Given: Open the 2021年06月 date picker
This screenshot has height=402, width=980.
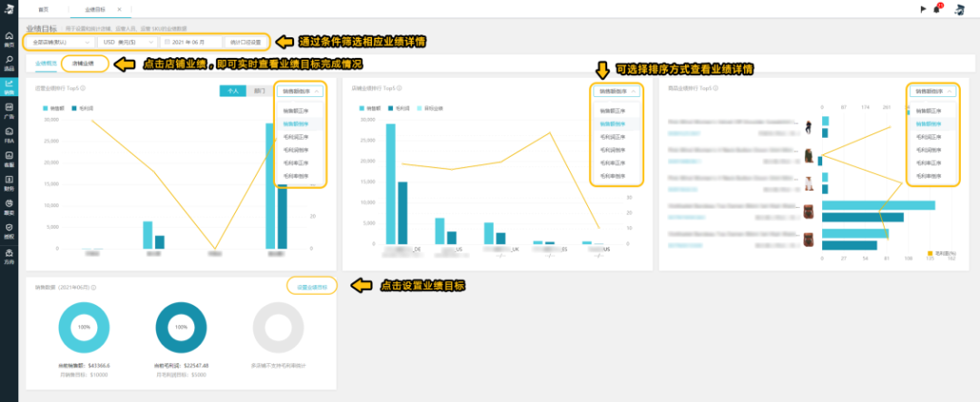Looking at the screenshot, I should coord(191,42).
